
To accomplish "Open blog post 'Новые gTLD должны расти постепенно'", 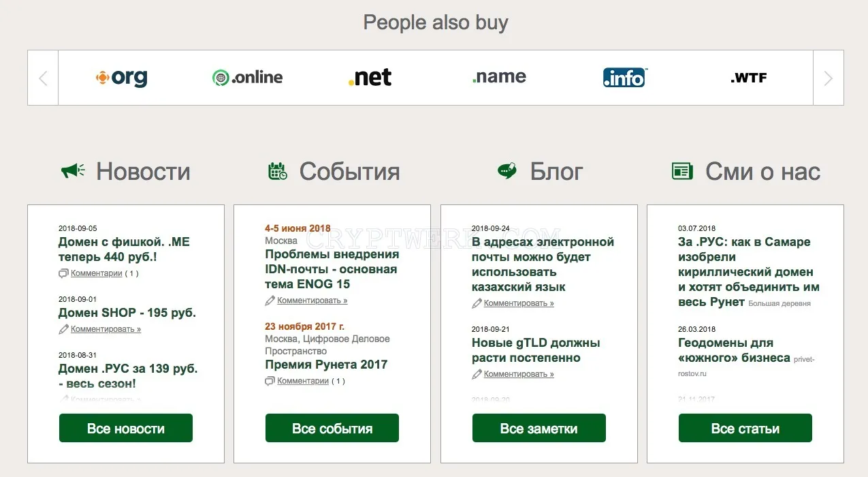I will click(536, 350).
